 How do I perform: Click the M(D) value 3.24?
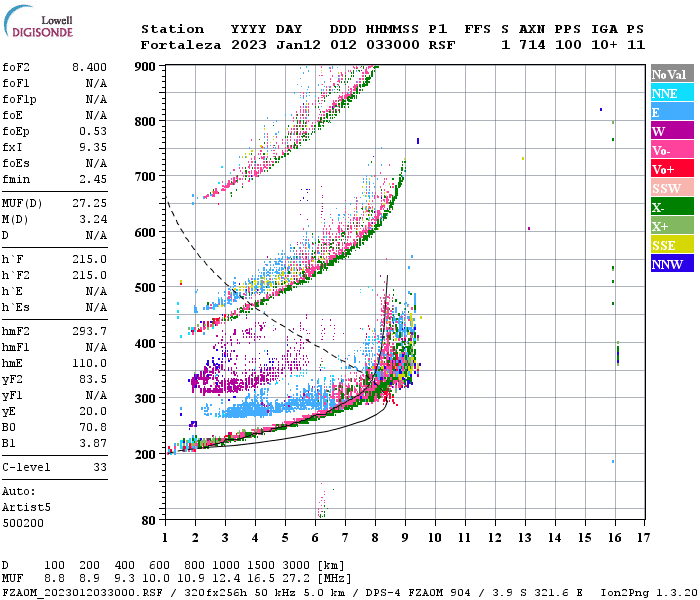click(x=93, y=220)
